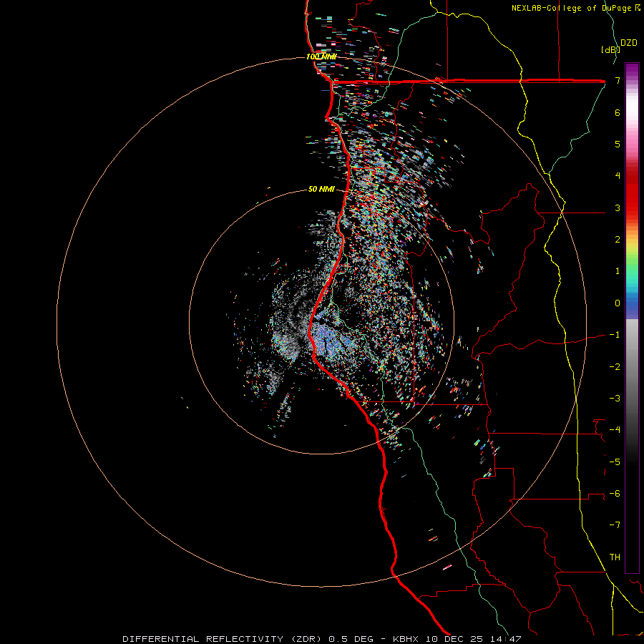Click the scale label -1

(615, 335)
